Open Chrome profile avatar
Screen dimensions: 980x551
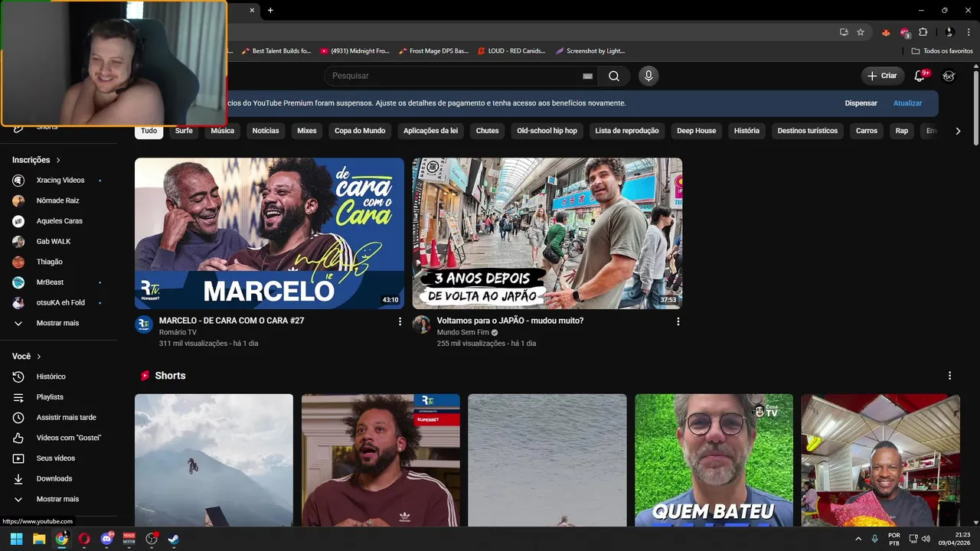point(949,32)
